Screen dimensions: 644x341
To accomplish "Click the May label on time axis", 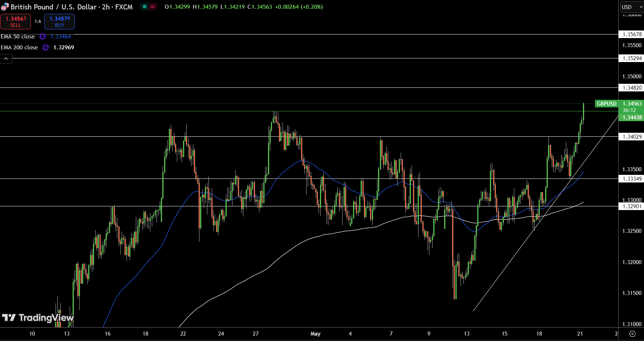I will click(315, 334).
